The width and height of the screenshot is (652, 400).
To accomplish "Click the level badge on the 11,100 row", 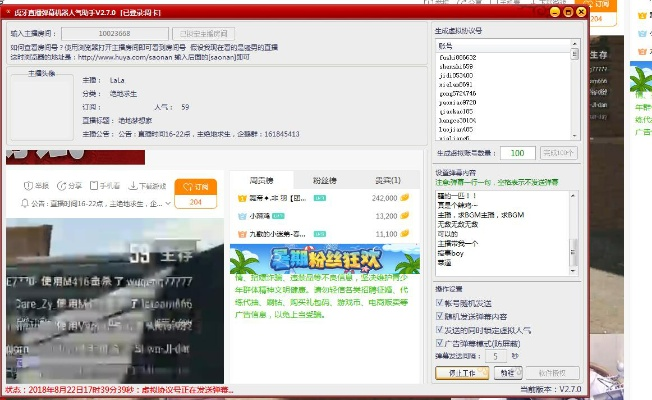I will point(320,234).
